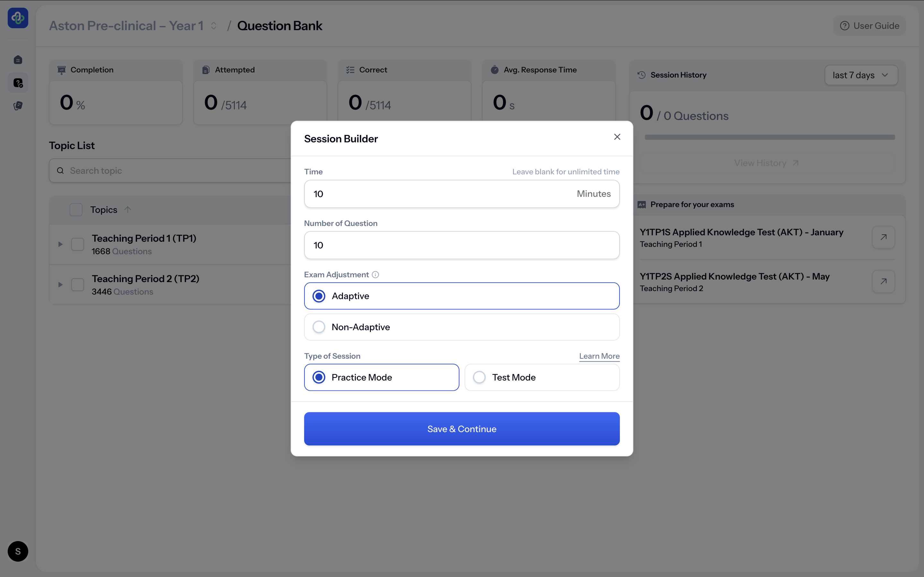Open the home dashboard sidebar icon

[x=18, y=60]
